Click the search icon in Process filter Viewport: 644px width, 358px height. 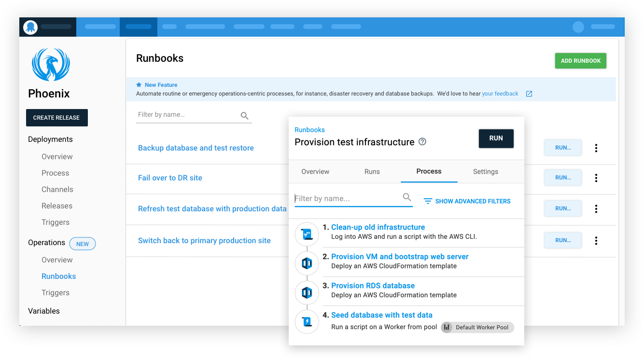pyautogui.click(x=407, y=197)
